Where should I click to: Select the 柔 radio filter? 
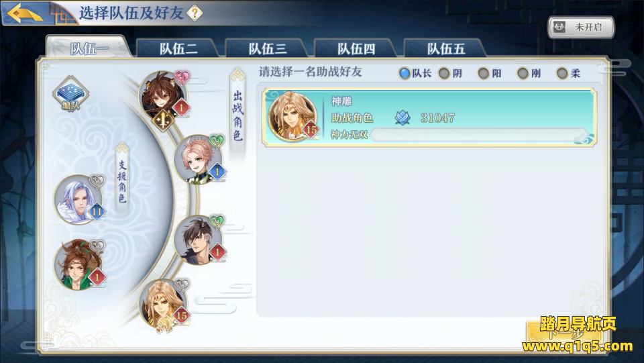pyautogui.click(x=568, y=73)
